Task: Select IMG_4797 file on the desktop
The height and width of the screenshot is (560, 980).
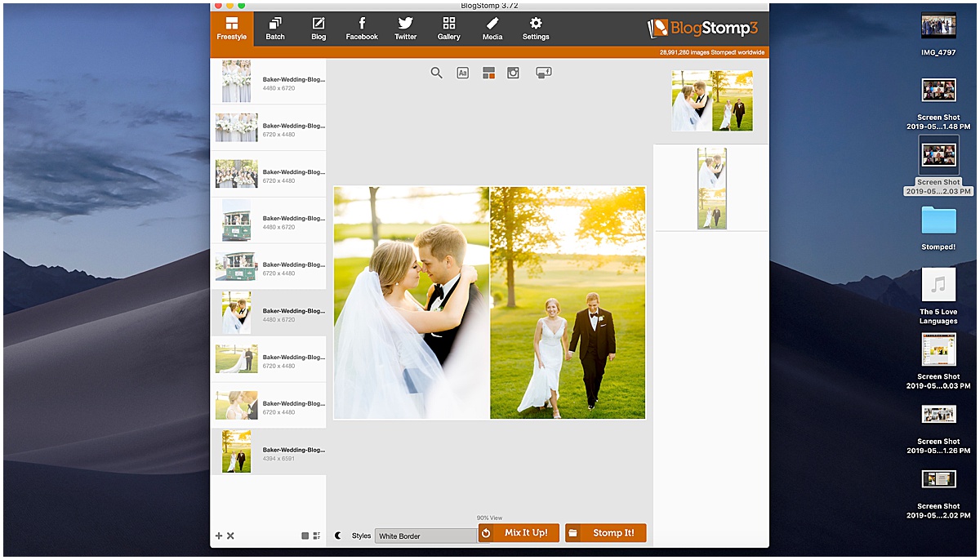Action: [x=938, y=35]
